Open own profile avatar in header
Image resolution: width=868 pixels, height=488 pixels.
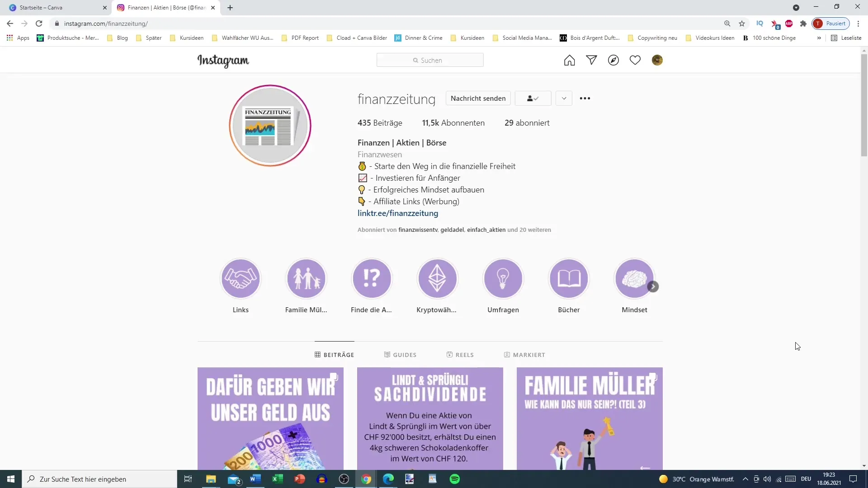point(657,60)
